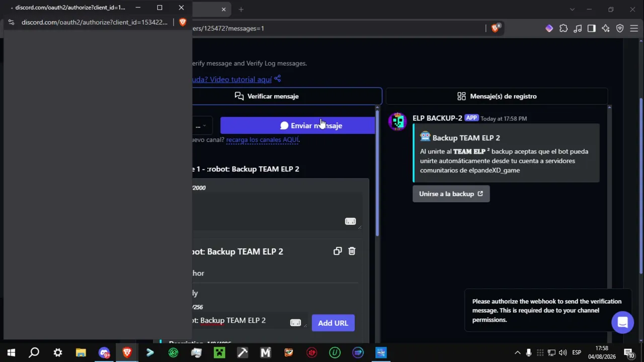Viewport: 644px width, 362px height.
Task: Click the ELP BACKUP-2 bot name
Action: click(437, 118)
